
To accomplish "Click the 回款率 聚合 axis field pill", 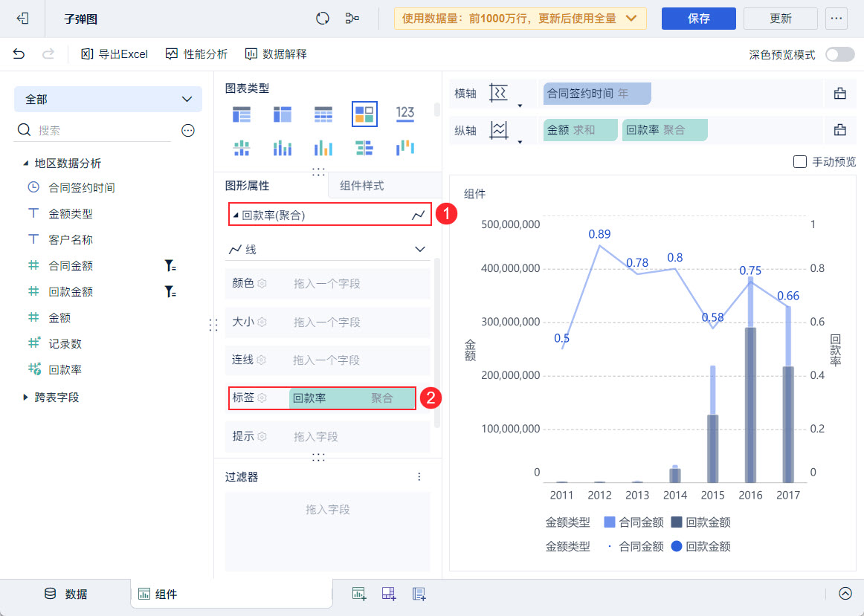I will pyautogui.click(x=665, y=131).
